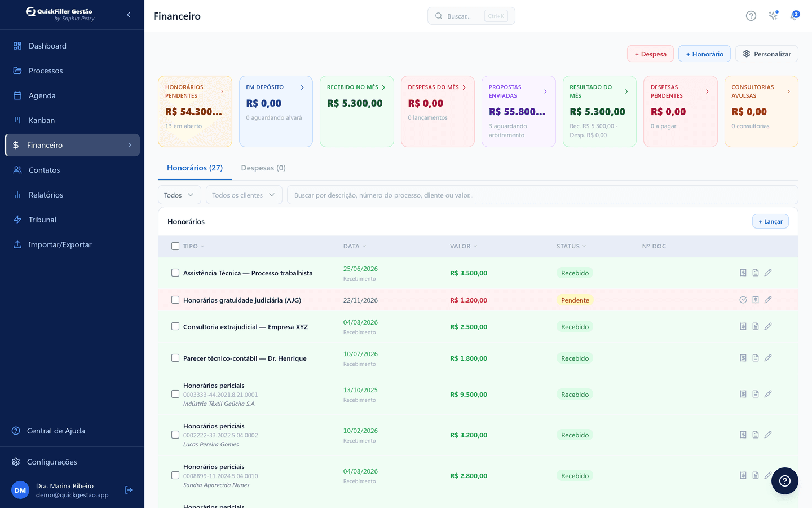
Task: Click the + Lançar button
Action: (770, 221)
